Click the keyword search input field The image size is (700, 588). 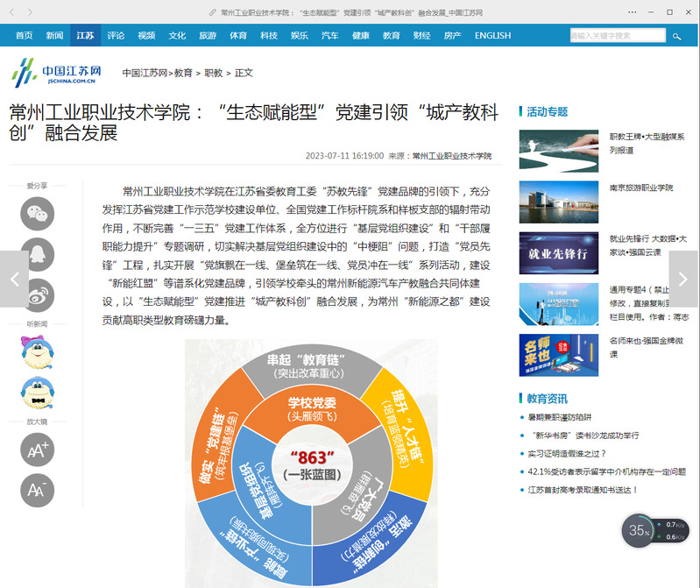click(x=616, y=36)
